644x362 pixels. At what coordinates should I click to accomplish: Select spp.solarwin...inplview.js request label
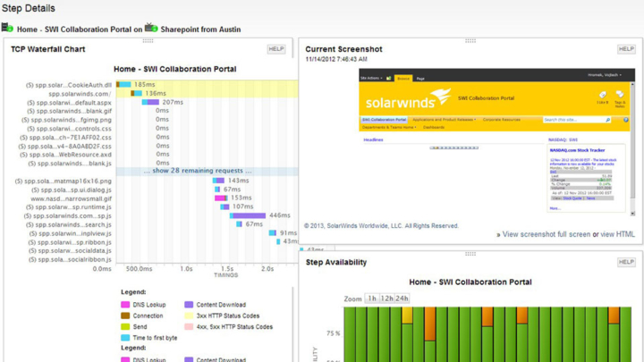click(x=71, y=233)
